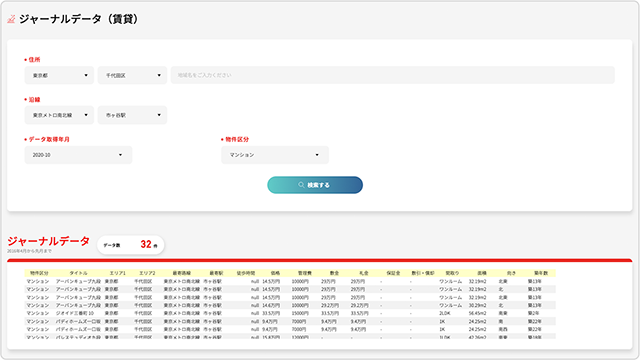
Task: Click the 間取り column header
Action: [x=452, y=273]
